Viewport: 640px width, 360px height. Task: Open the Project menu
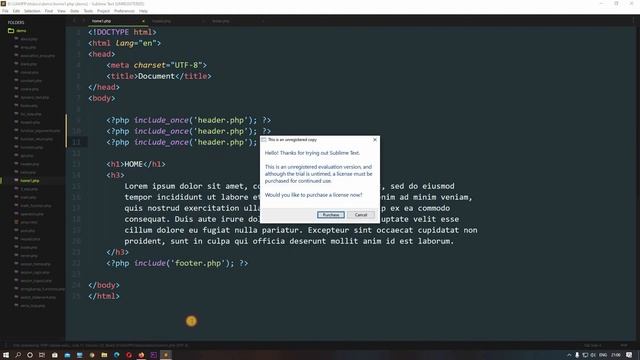(103, 11)
